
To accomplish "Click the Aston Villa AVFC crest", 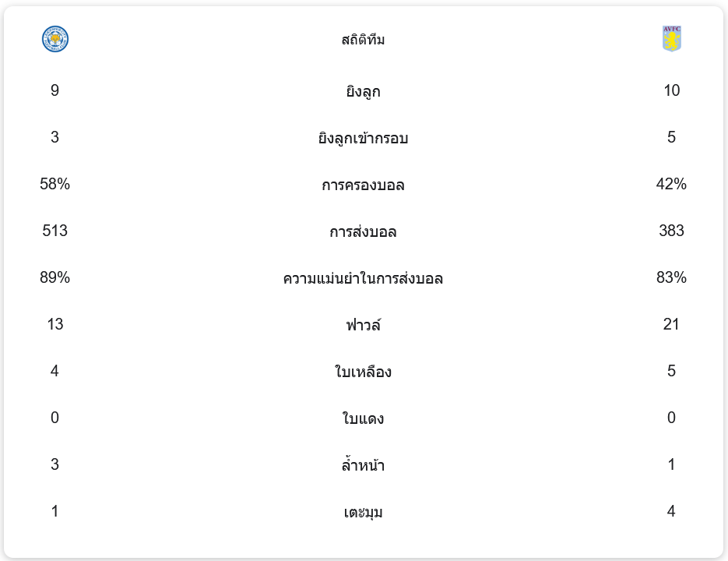I will point(671,39).
